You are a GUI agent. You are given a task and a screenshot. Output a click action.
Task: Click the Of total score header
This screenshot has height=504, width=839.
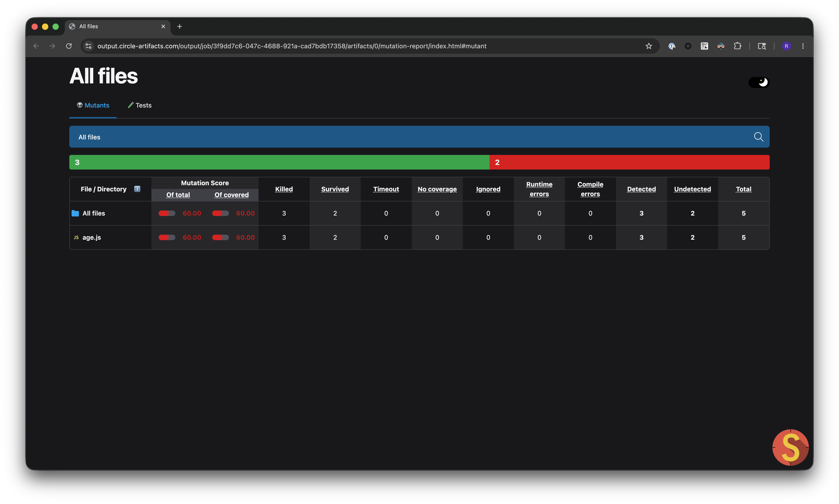[178, 195]
